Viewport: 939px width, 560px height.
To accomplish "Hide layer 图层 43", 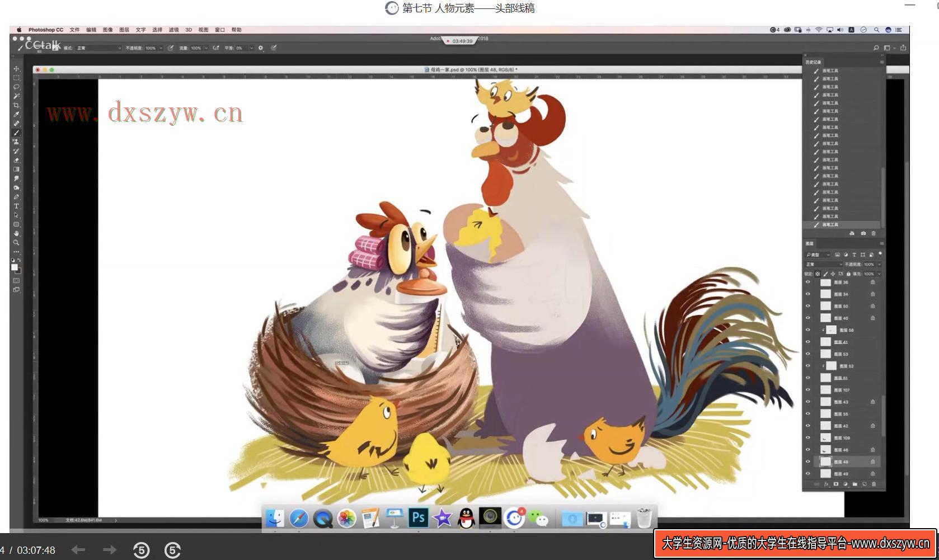I will 807,402.
